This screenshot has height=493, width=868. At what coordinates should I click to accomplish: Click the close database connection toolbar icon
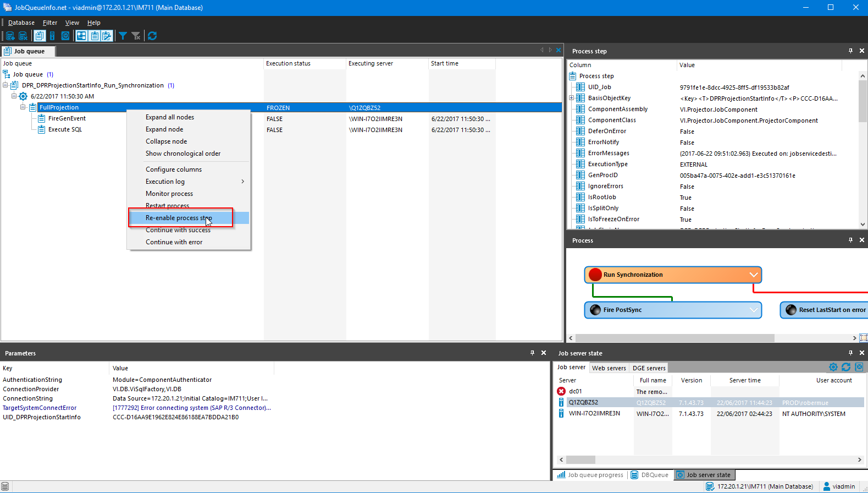coord(23,36)
